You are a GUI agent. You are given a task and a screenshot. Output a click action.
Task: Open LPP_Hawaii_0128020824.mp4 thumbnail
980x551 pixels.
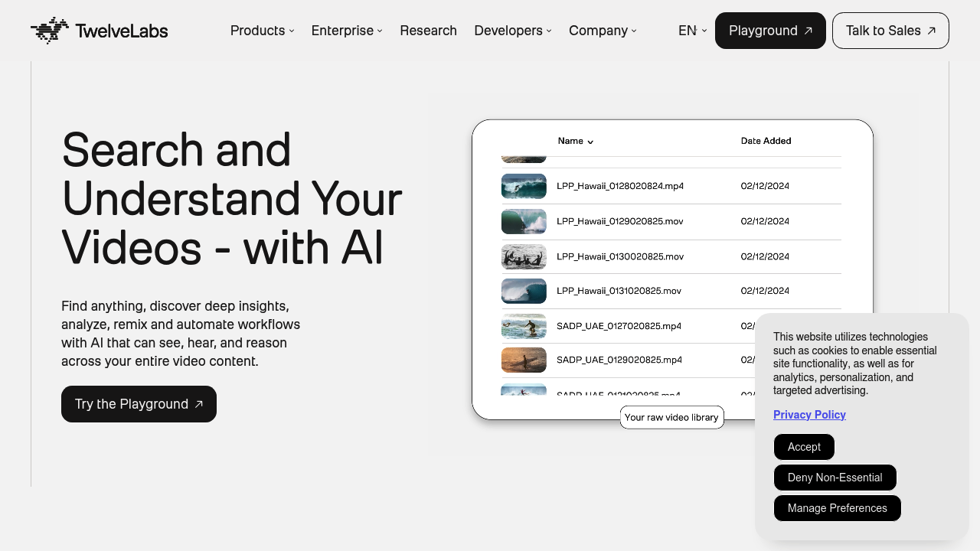pyautogui.click(x=524, y=186)
